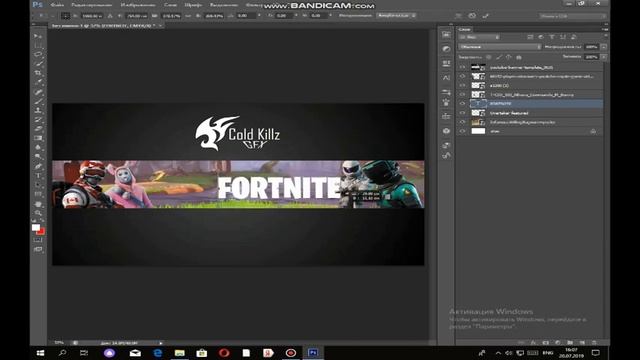Select the Eyedropper tool
This screenshot has height=360, width=640.
38,82
